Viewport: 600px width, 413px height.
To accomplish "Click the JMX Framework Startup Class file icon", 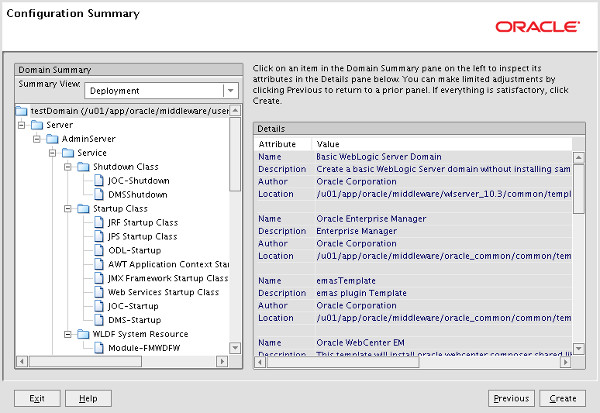I will click(99, 278).
